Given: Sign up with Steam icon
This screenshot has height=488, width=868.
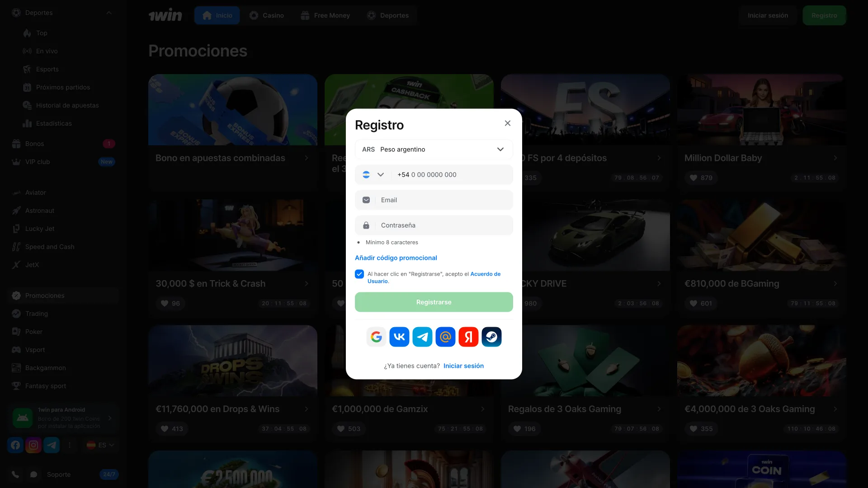Looking at the screenshot, I should [491, 337].
